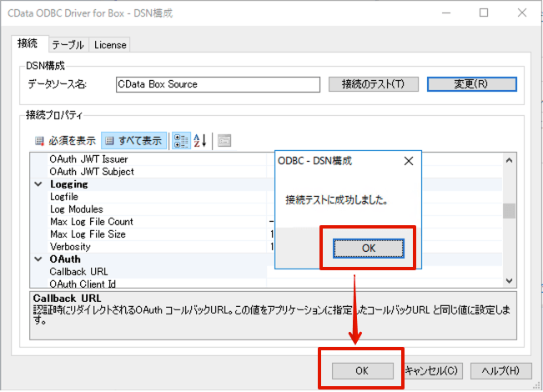
Task: Click the property pages icon in toolbar
Action: point(224,141)
